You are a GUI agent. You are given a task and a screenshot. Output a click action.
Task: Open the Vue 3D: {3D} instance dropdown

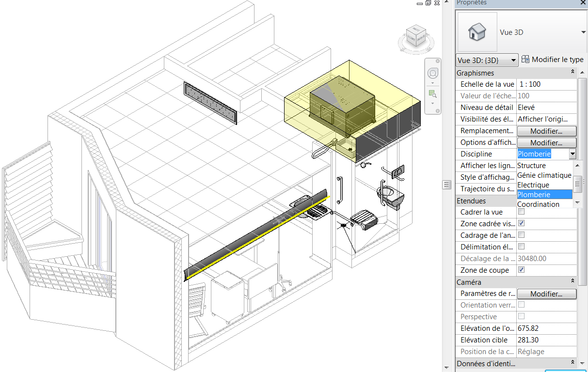click(x=487, y=61)
